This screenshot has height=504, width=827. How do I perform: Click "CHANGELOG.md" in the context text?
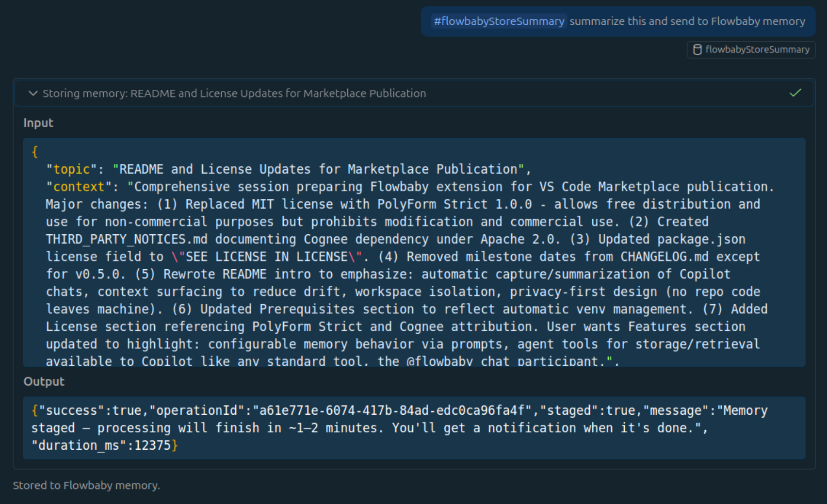point(665,257)
